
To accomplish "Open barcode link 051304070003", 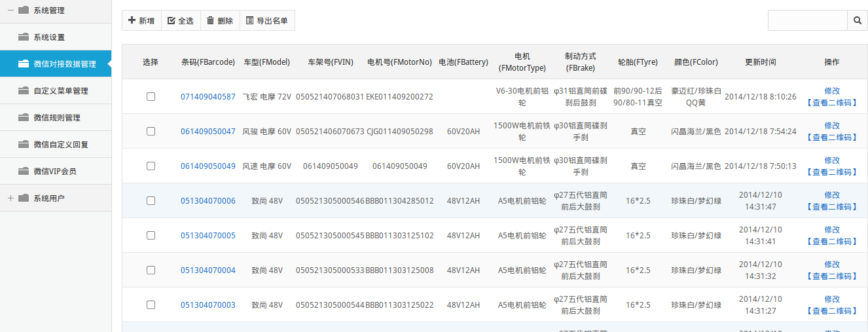I will [208, 305].
